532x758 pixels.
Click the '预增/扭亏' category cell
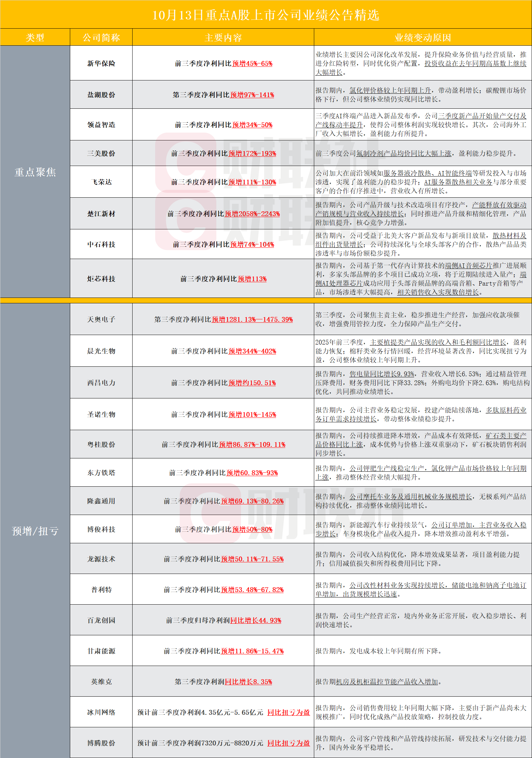(35, 531)
